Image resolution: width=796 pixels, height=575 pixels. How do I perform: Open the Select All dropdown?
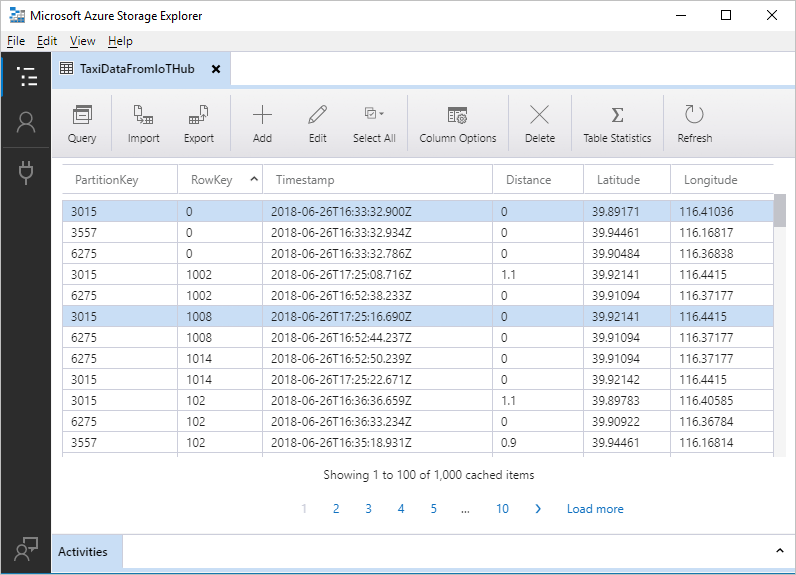coord(374,124)
